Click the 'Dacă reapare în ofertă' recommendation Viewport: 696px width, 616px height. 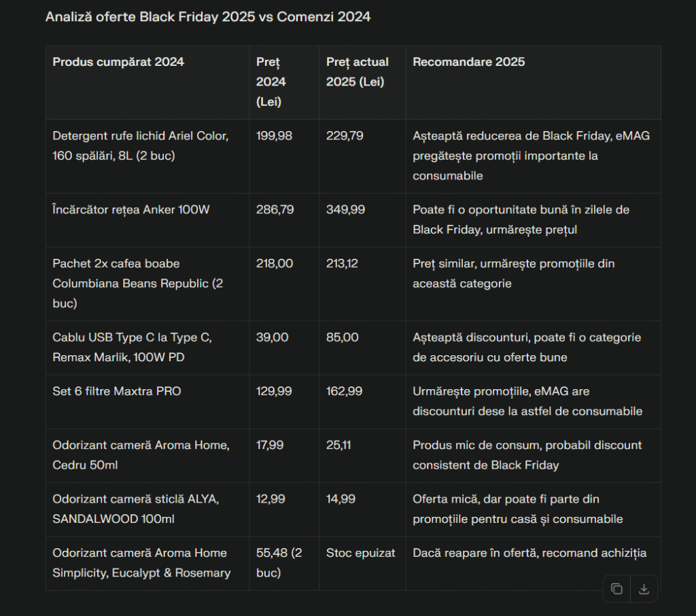(x=529, y=553)
